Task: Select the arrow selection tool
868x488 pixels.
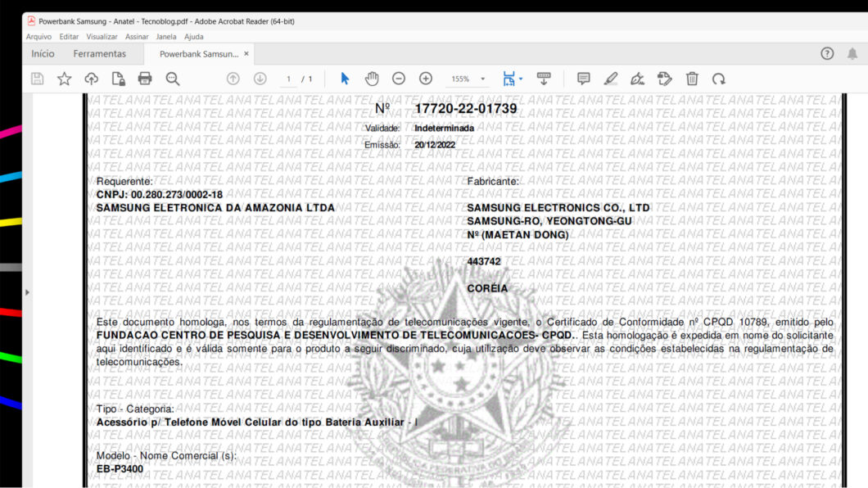Action: click(345, 79)
